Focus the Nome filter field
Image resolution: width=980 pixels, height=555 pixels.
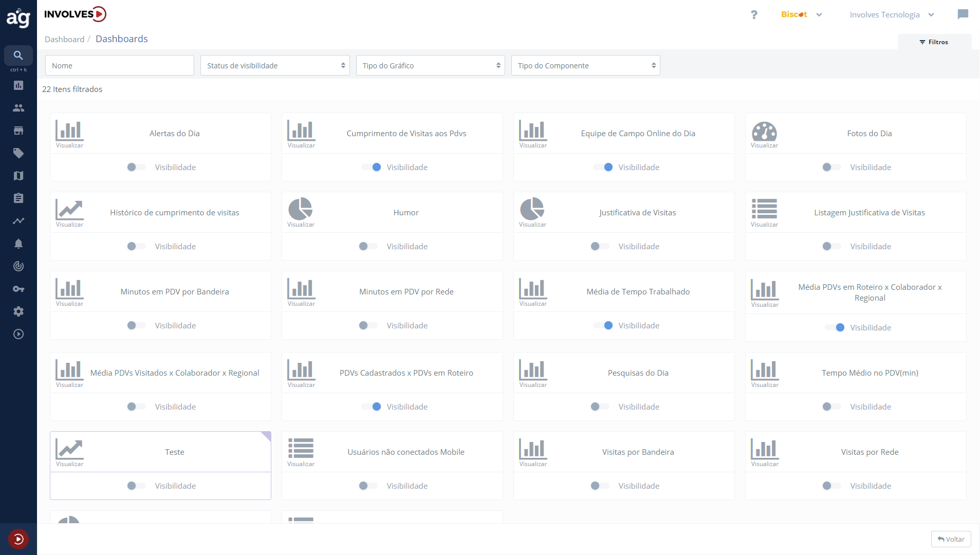(120, 66)
